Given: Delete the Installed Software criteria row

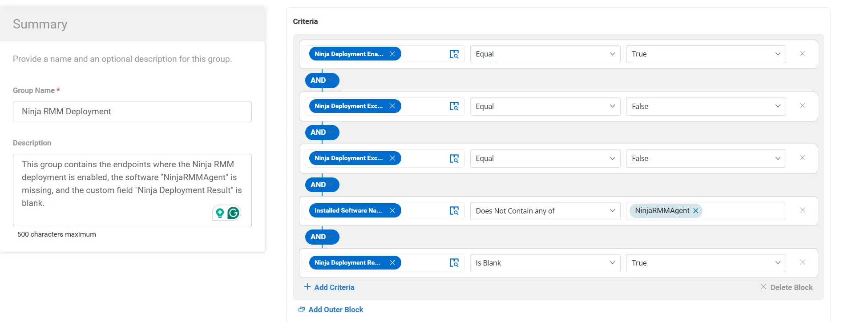Looking at the screenshot, I should pos(803,210).
